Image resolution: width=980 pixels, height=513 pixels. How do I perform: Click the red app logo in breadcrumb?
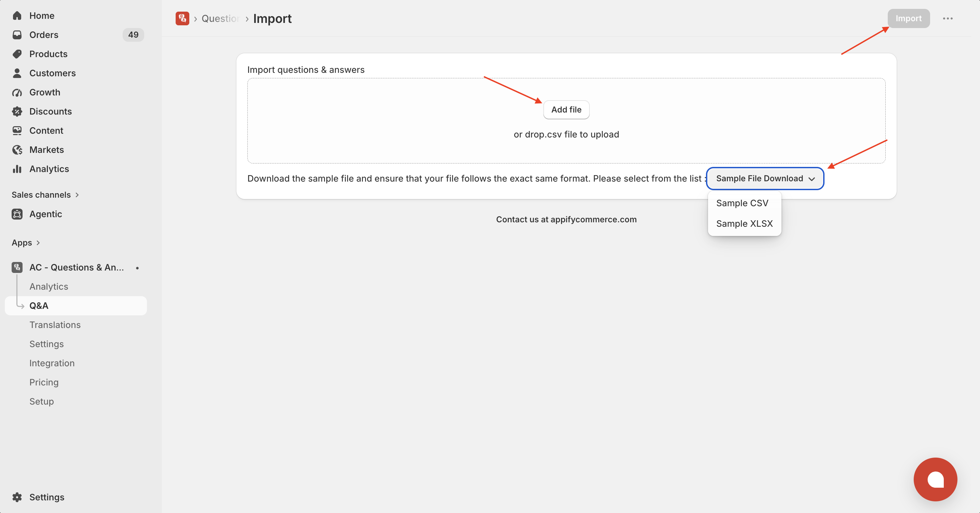[182, 18]
